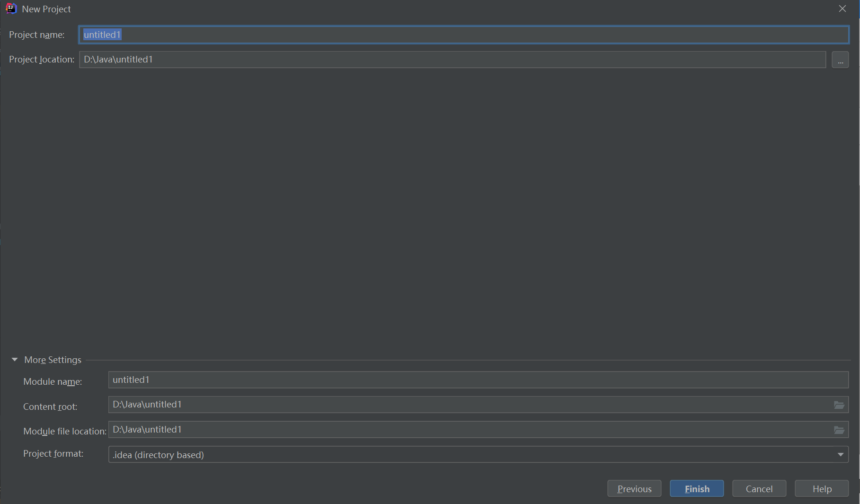Browse for Project location with ellipsis button
Viewport: 860px width, 504px height.
(x=840, y=60)
